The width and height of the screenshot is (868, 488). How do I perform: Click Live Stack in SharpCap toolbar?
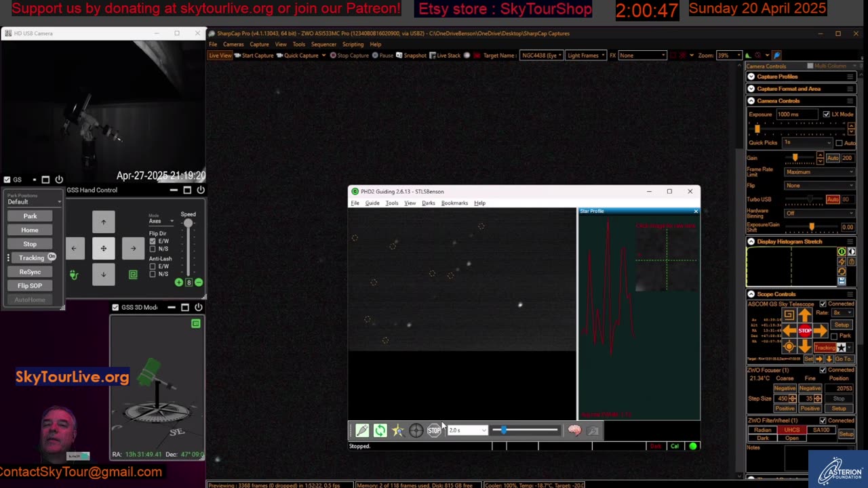click(445, 56)
